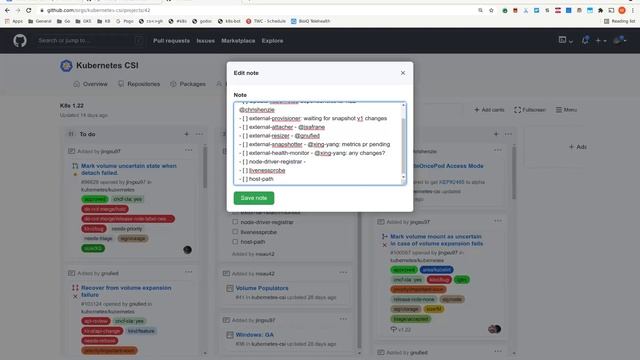
Task: Click the approved label on first To do card
Action: click(95, 199)
